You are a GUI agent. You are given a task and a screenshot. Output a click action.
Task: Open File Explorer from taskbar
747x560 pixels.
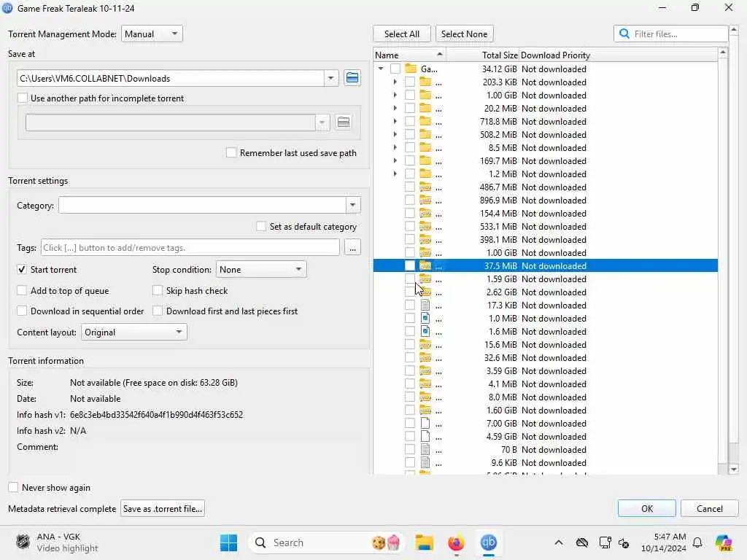click(x=424, y=542)
